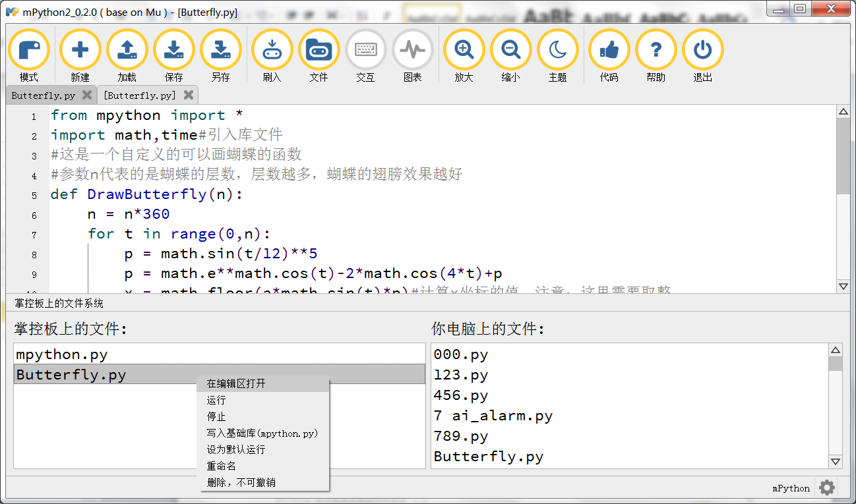Zoom in with 放大 icon

(464, 50)
